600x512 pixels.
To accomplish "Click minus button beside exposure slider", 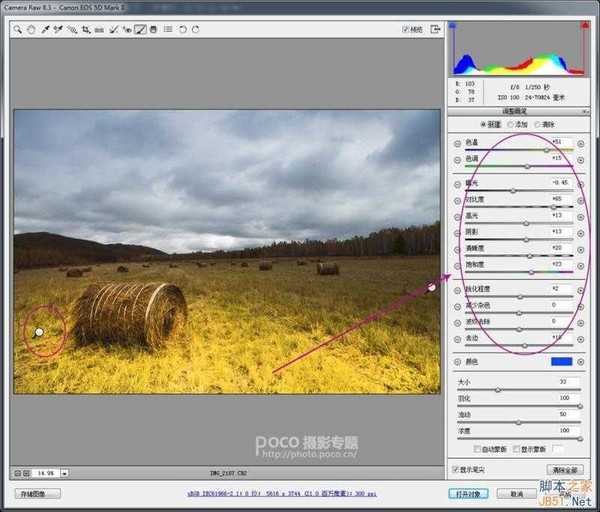I will (x=459, y=184).
